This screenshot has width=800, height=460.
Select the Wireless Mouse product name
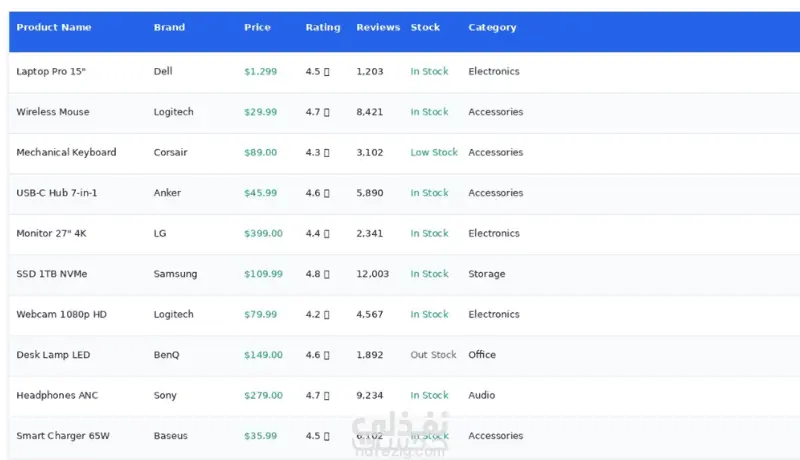pyautogui.click(x=53, y=112)
